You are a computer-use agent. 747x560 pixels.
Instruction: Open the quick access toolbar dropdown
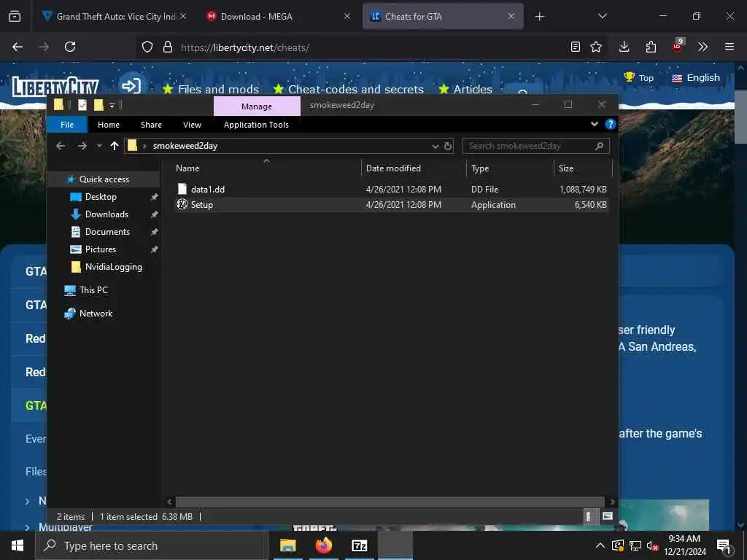112,106
